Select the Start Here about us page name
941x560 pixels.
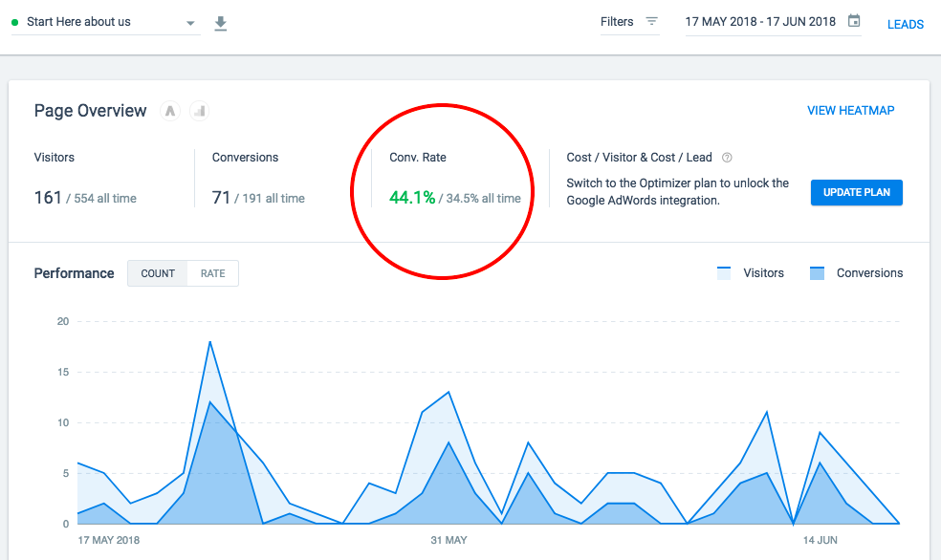[x=78, y=22]
